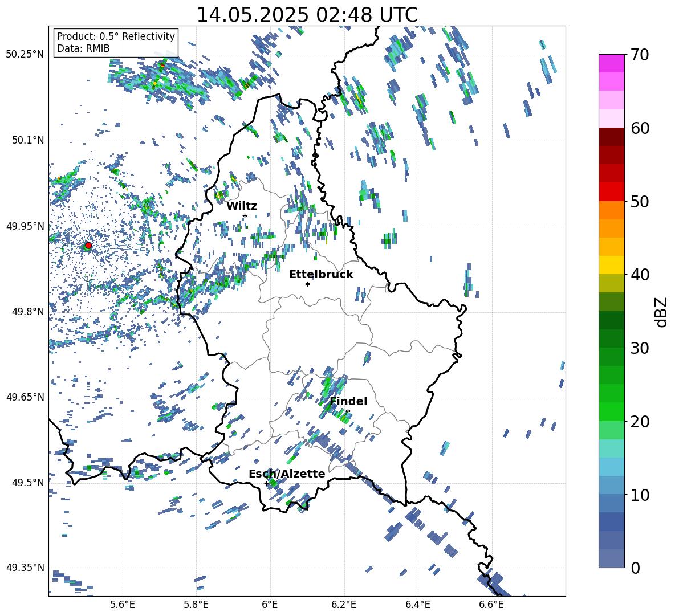The height and width of the screenshot is (616, 675).
Task: Click the Ettelbruck city label
Action: tap(321, 275)
